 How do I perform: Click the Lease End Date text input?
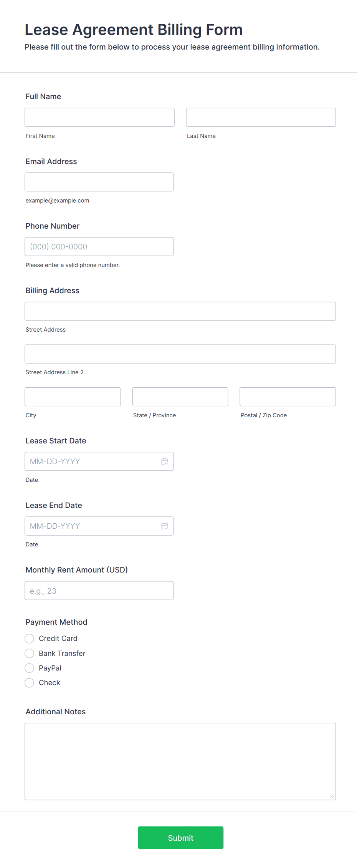tap(92, 526)
